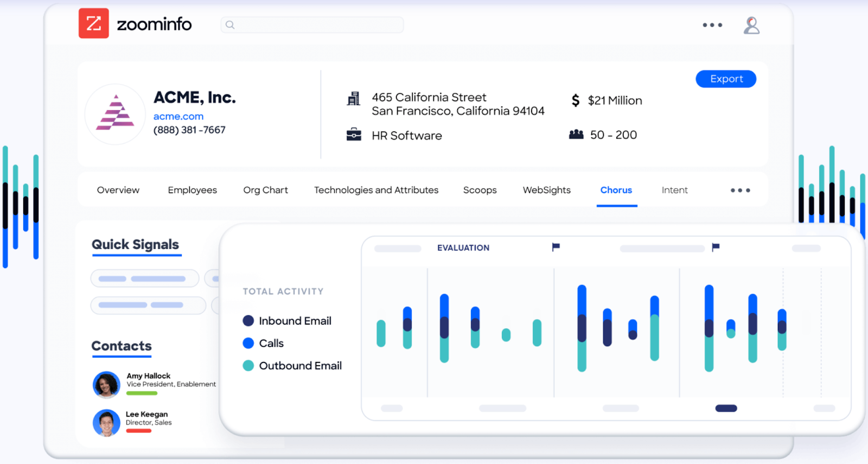Click the building address icon
This screenshot has width=868, height=464.
(x=353, y=99)
